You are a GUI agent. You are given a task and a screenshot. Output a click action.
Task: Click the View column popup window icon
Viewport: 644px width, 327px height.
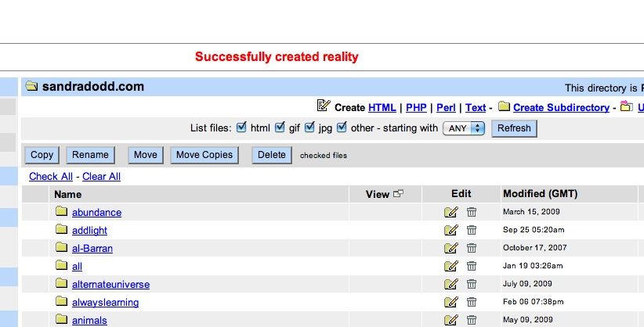(398, 194)
